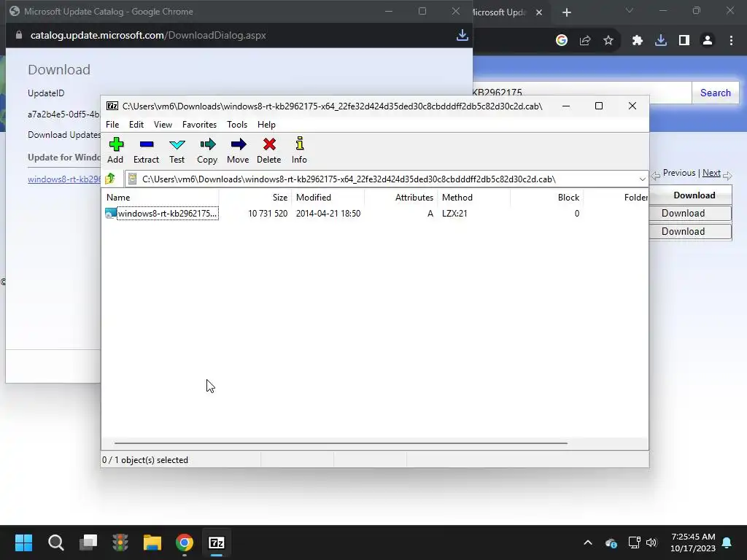Screen dimensions: 747x560
Task: Sort by Name column header
Action: pyautogui.click(x=160, y=197)
